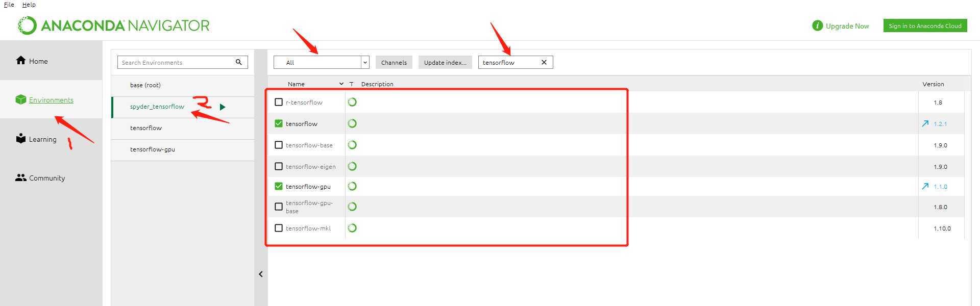Open the Help menu
Viewport: 980px width, 306px height.
point(29,5)
